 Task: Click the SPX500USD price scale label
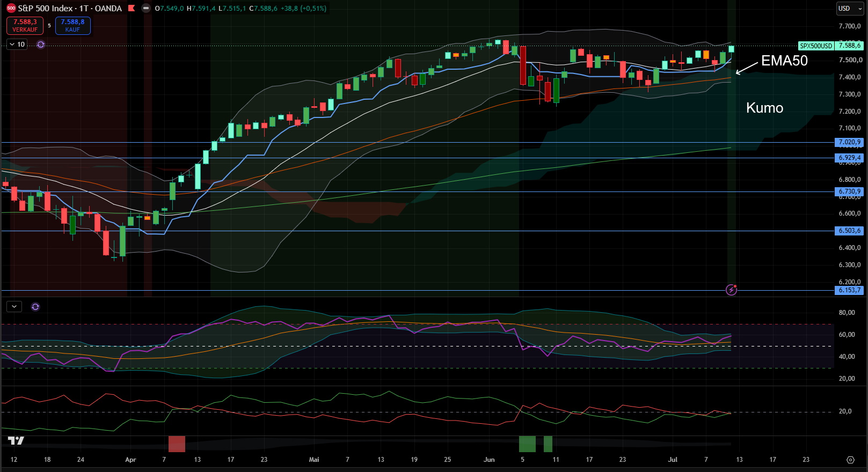click(x=816, y=46)
